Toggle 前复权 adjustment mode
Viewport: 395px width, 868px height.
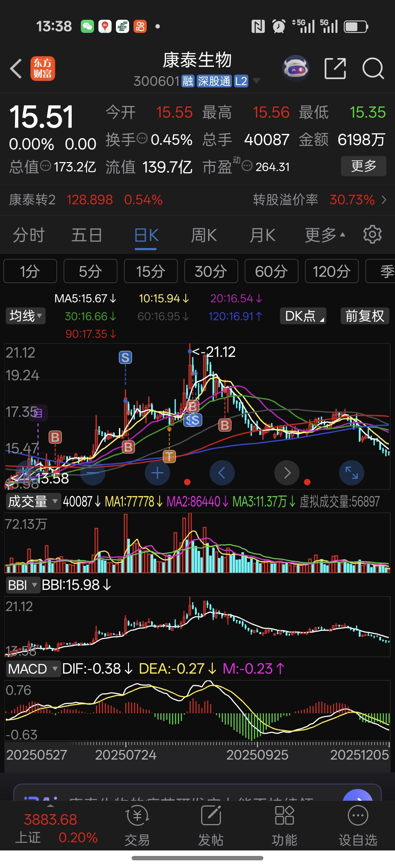tap(365, 316)
